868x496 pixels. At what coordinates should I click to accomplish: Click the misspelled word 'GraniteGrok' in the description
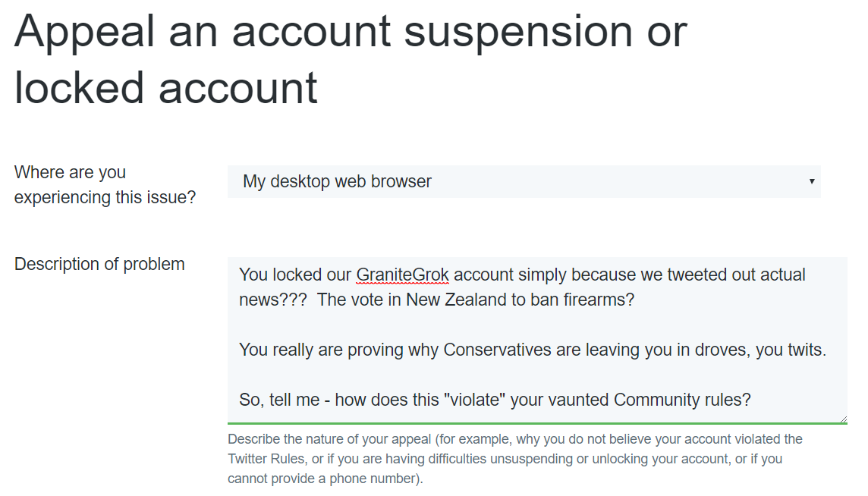[403, 275]
